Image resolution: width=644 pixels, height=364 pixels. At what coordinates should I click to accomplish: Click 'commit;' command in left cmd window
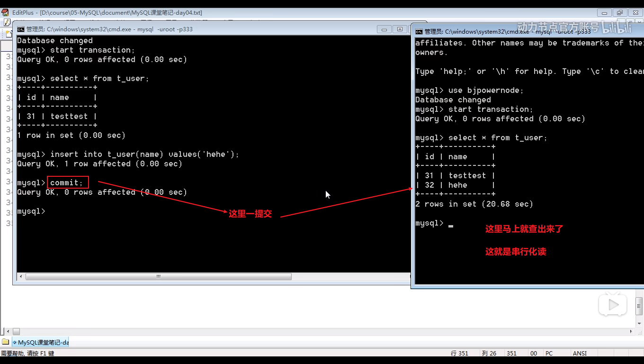point(67,183)
